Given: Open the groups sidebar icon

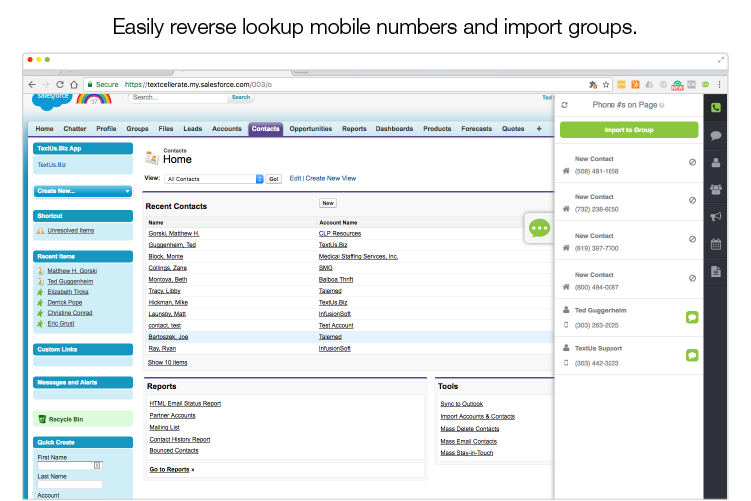Looking at the screenshot, I should point(716,190).
